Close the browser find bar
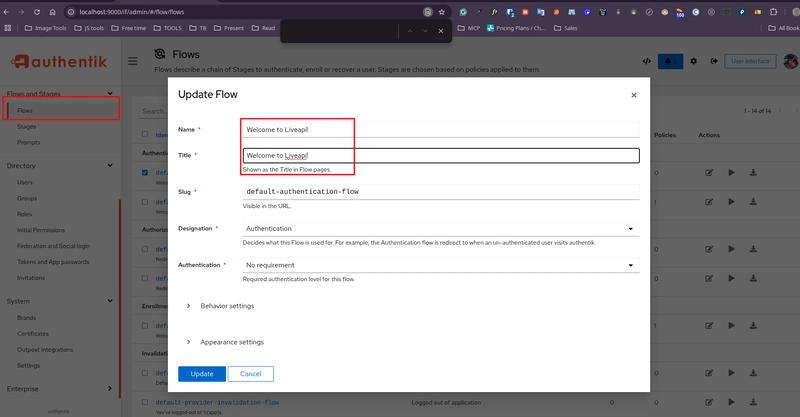The width and height of the screenshot is (800, 417). [x=441, y=31]
